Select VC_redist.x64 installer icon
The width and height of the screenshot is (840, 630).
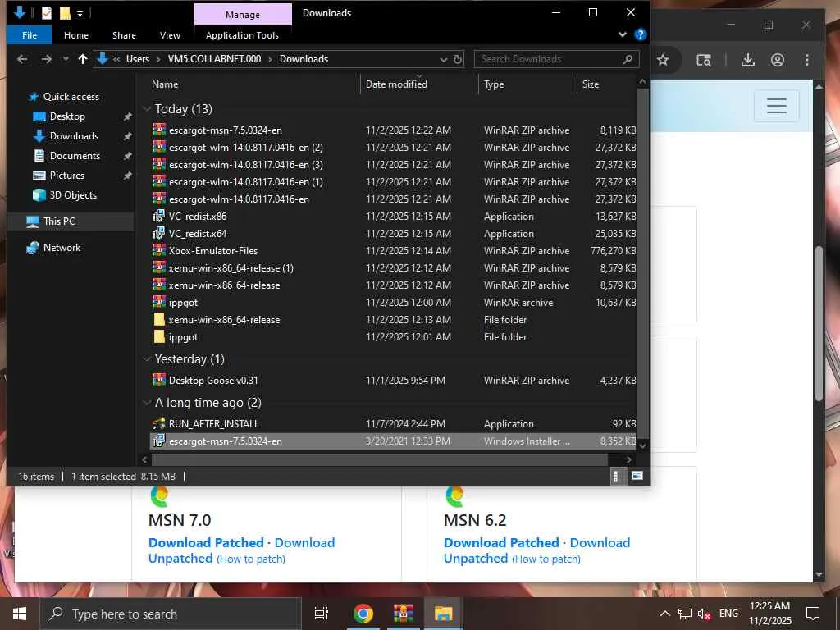point(159,233)
